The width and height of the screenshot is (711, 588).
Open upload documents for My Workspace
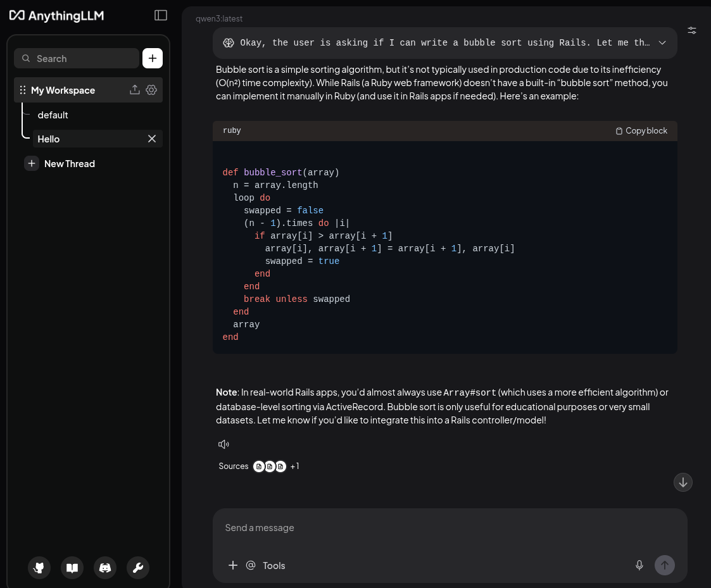(135, 90)
